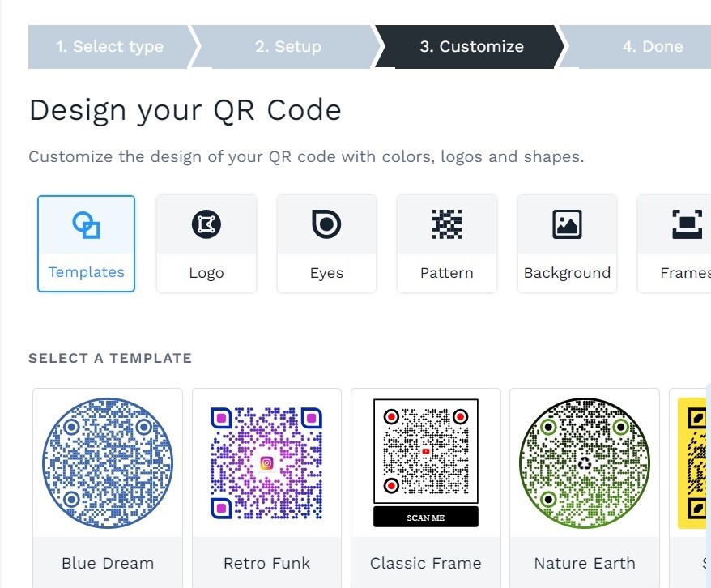
Task: Click the Templates icon
Action: point(86,224)
